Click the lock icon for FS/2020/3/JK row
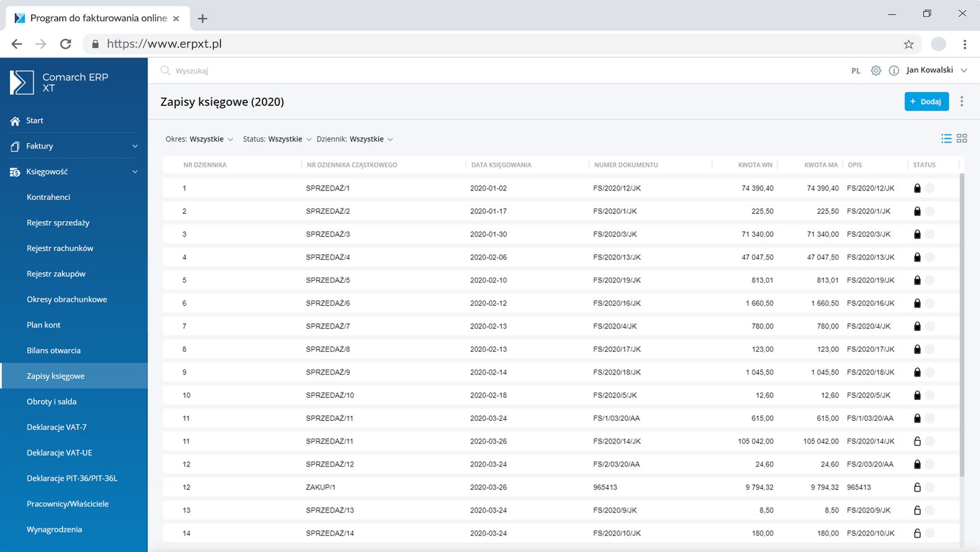The width and height of the screenshot is (980, 552). point(917,234)
